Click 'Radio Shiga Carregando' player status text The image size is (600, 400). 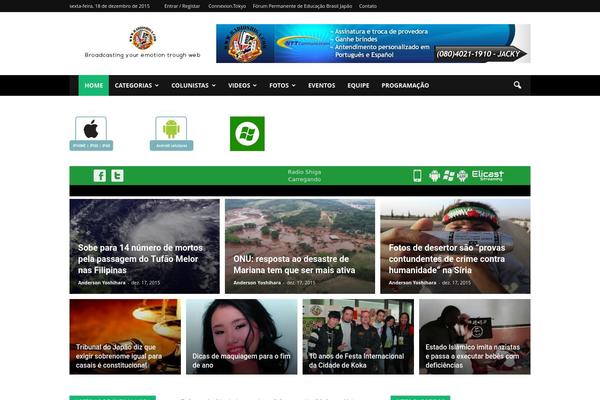[x=305, y=176]
